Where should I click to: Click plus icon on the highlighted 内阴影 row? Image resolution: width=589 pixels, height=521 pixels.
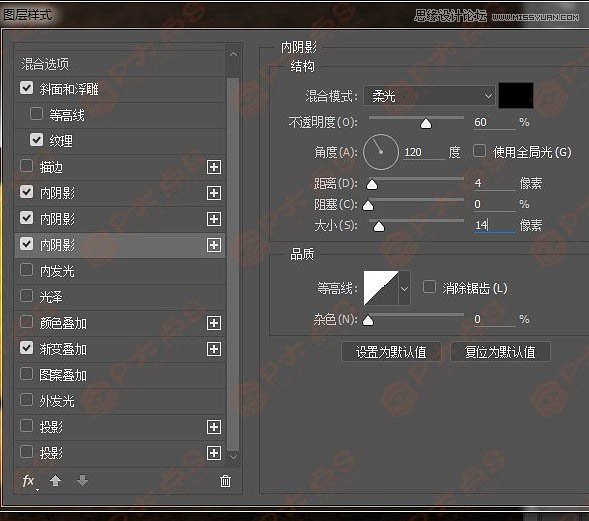click(x=214, y=245)
